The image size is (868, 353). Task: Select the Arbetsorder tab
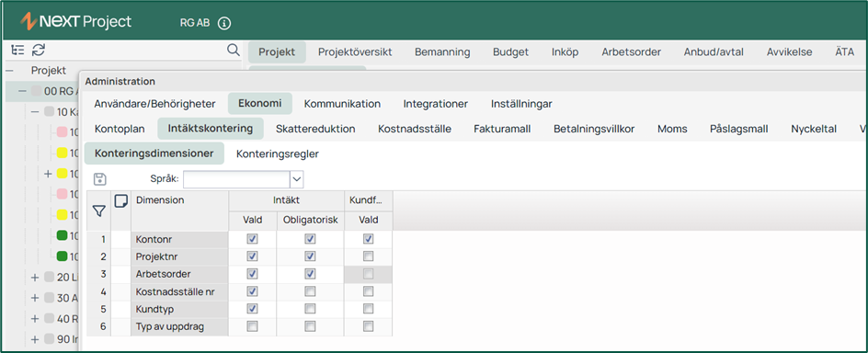coord(632,52)
